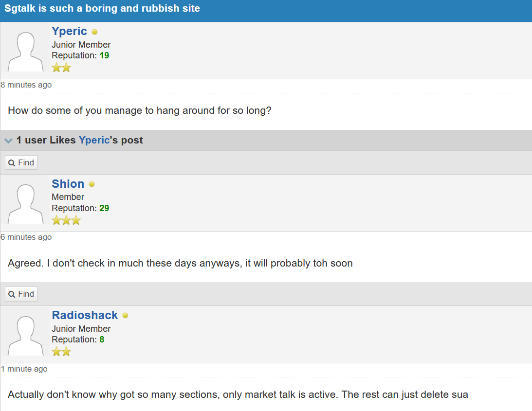Click Radioshack's two-star rank icon
Viewport: 532px width, 411px height.
[61, 351]
